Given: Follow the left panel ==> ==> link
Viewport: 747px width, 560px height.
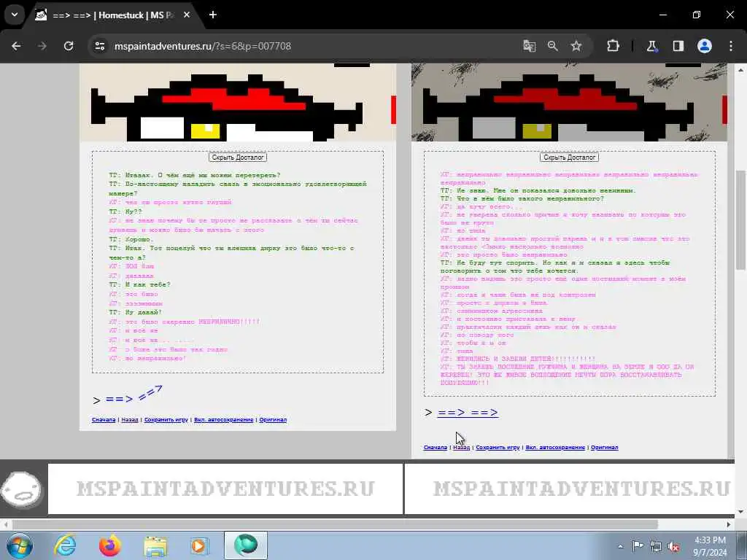Looking at the screenshot, I should click(134, 396).
